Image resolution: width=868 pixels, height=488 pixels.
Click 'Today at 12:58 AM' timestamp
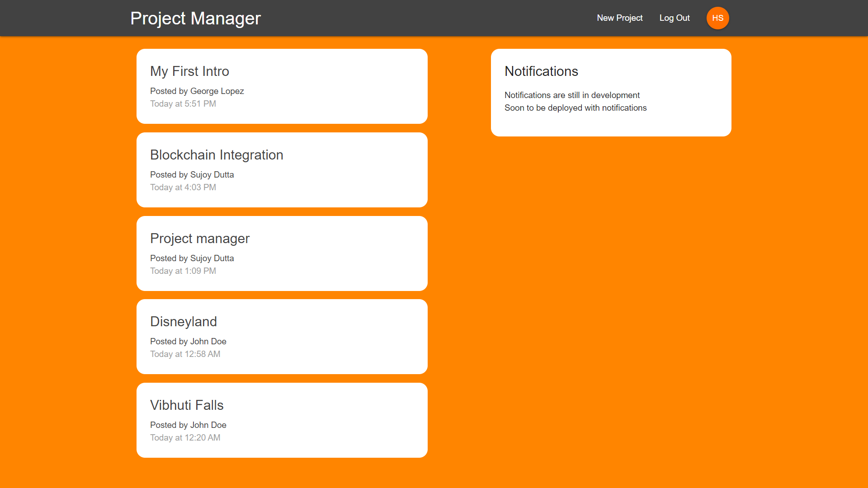tap(185, 354)
